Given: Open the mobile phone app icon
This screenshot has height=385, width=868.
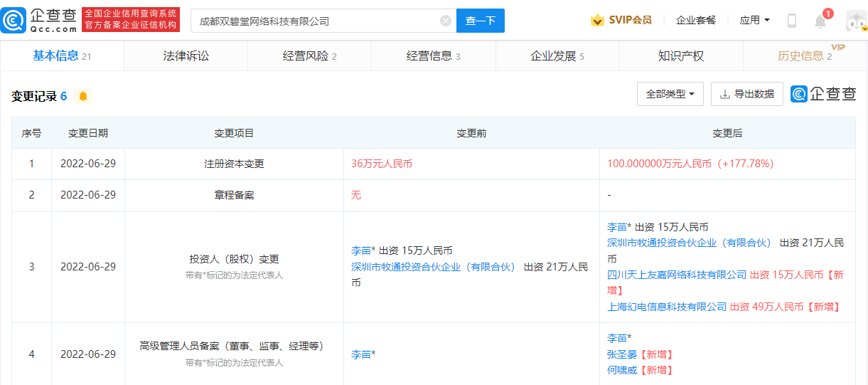Looking at the screenshot, I should (x=792, y=21).
